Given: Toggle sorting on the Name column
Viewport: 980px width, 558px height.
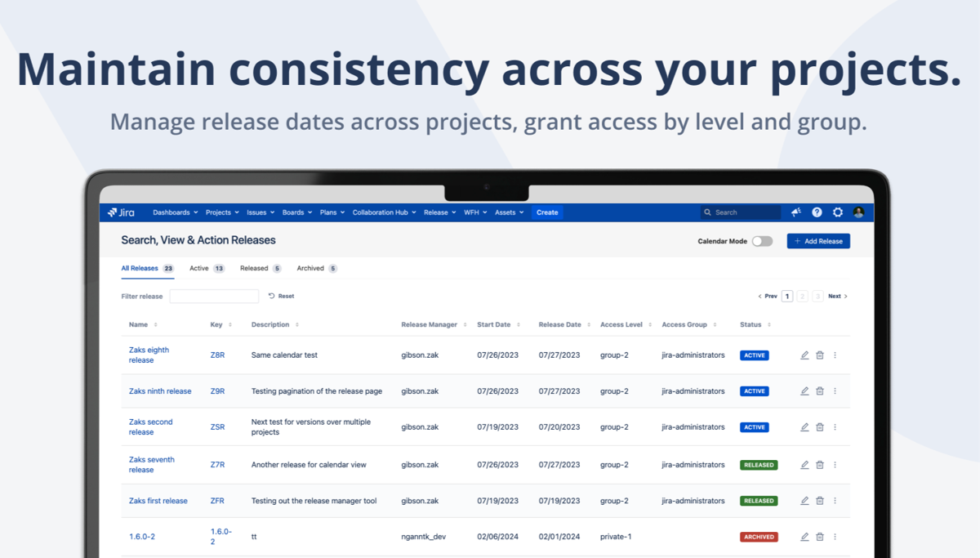Looking at the screenshot, I should (155, 324).
